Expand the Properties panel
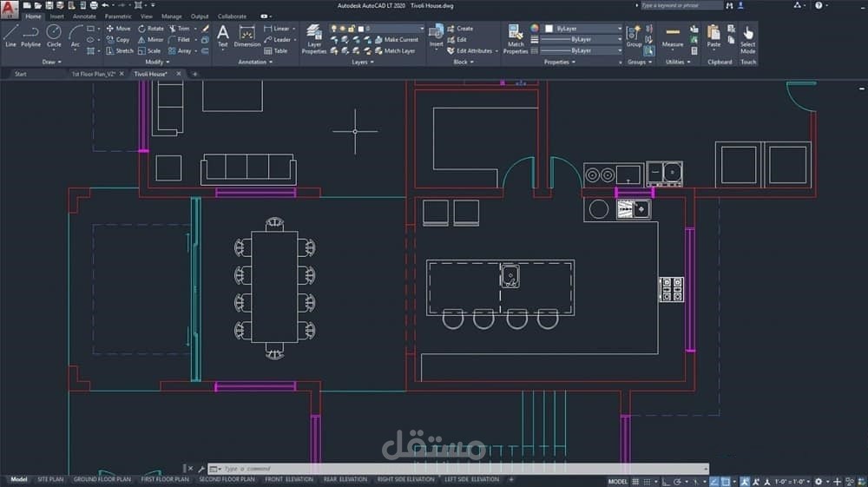The height and width of the screenshot is (487, 868). click(x=560, y=62)
